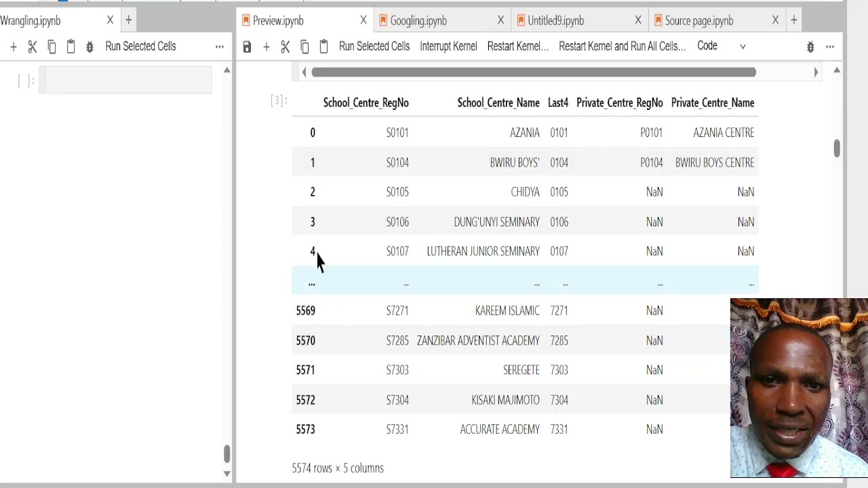
Task: Copy selected cells in Preview notebook
Action: [304, 47]
